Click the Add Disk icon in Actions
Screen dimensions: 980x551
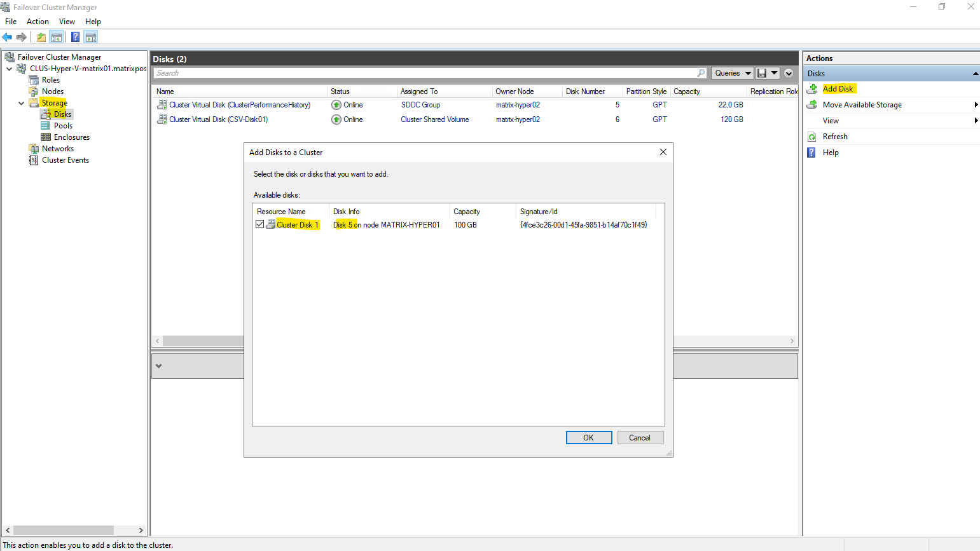[812, 89]
